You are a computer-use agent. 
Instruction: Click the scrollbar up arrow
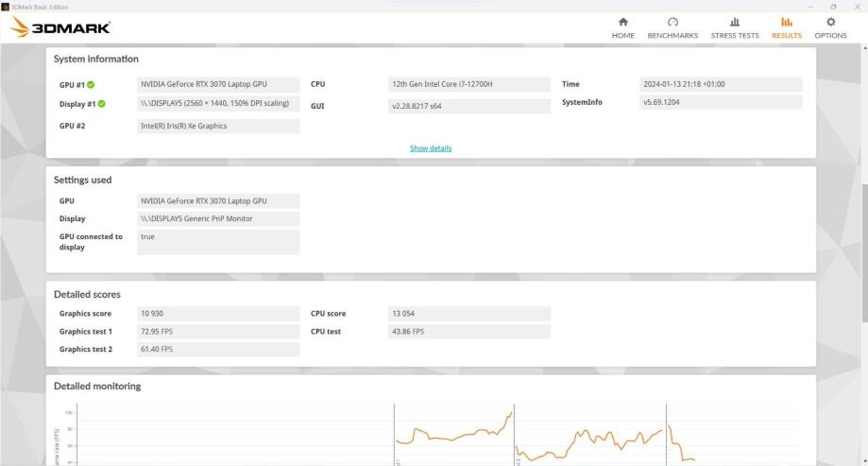tap(864, 47)
